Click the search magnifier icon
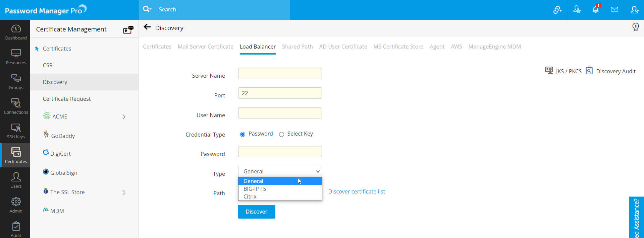This screenshot has width=644, height=238. (146, 9)
